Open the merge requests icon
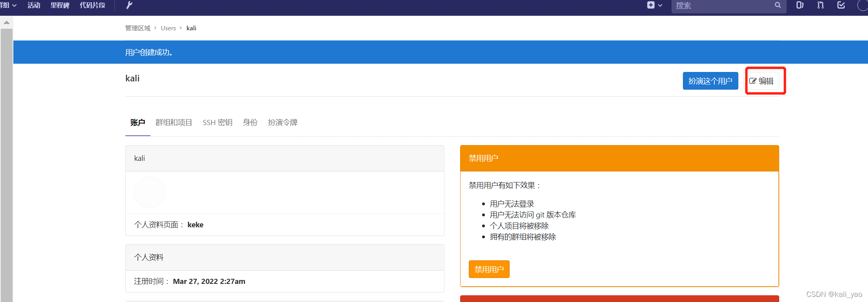 (820, 5)
